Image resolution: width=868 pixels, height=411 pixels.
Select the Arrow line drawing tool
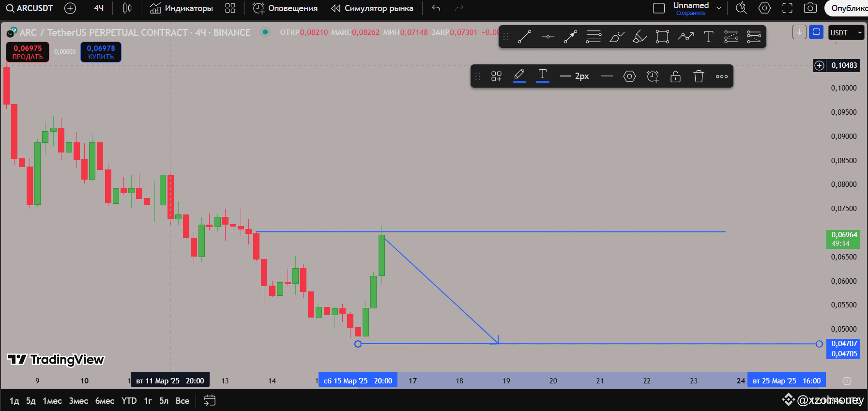(x=570, y=37)
